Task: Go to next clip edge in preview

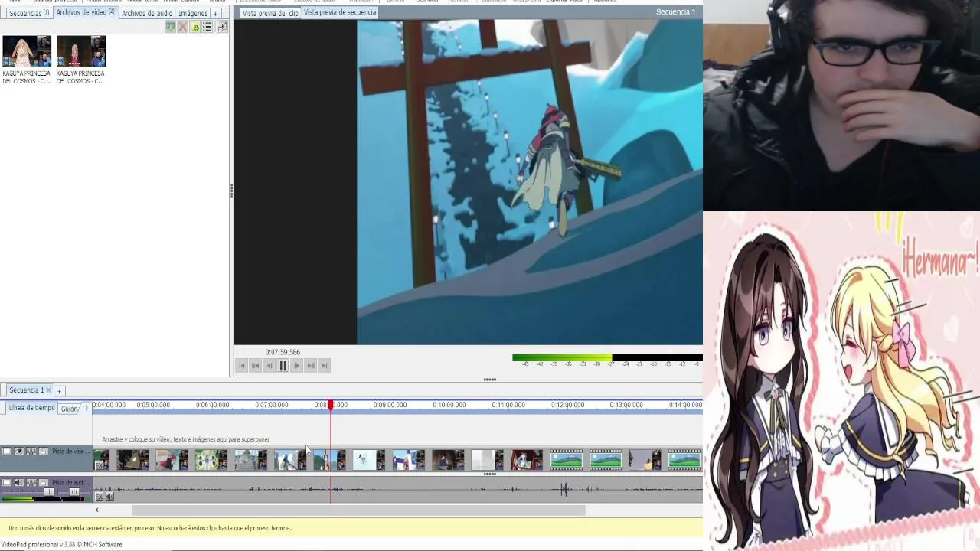Action: pyautogui.click(x=311, y=366)
